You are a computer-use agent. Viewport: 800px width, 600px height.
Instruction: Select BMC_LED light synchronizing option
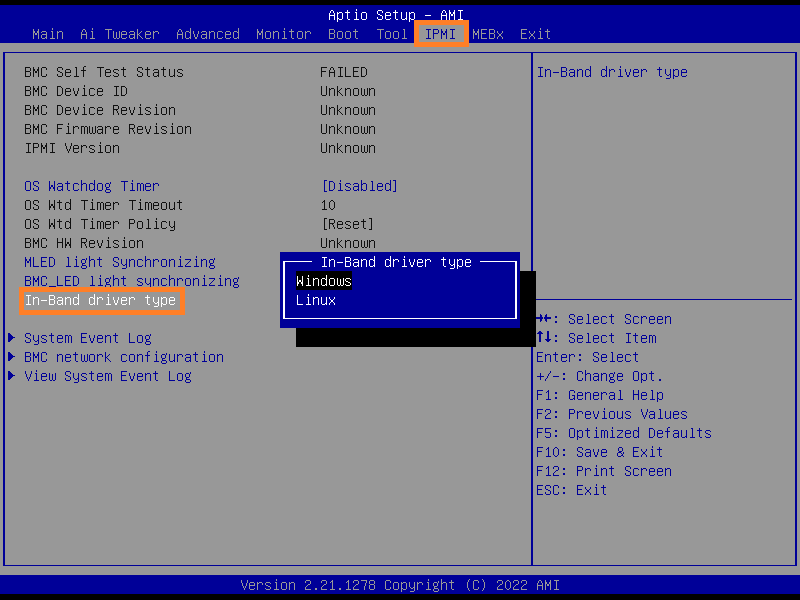pyautogui.click(x=132, y=281)
